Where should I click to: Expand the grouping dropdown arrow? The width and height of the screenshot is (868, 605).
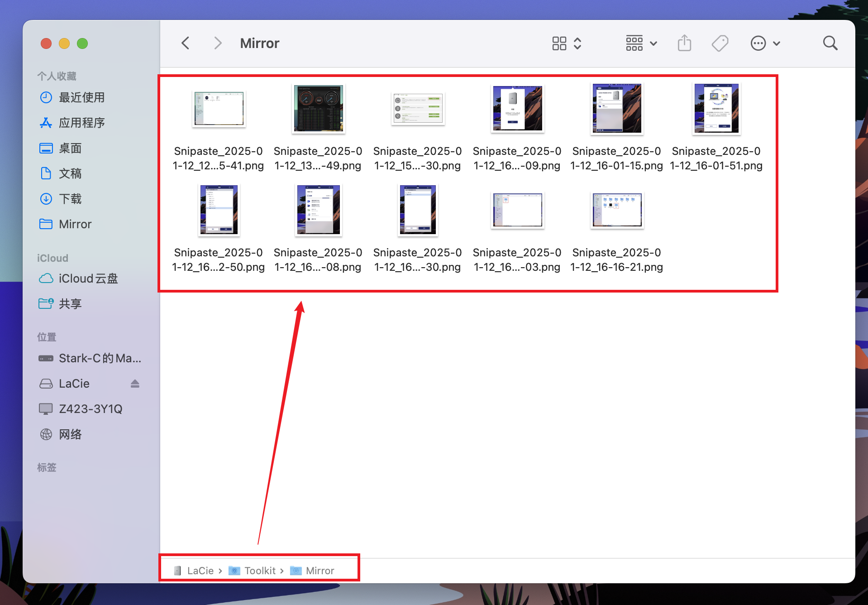(653, 44)
